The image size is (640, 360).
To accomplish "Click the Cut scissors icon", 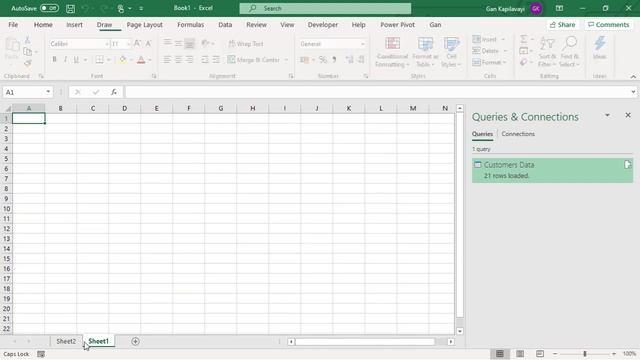I will 27,40.
